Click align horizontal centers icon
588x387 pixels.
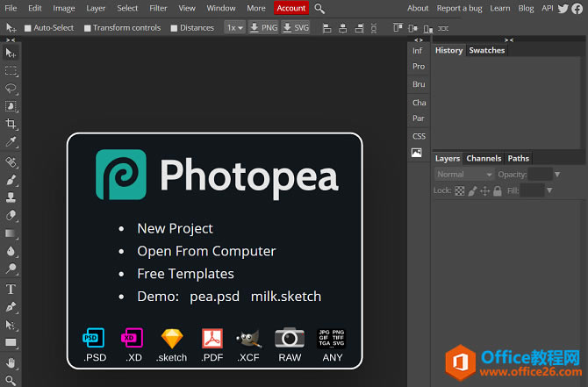coord(343,28)
